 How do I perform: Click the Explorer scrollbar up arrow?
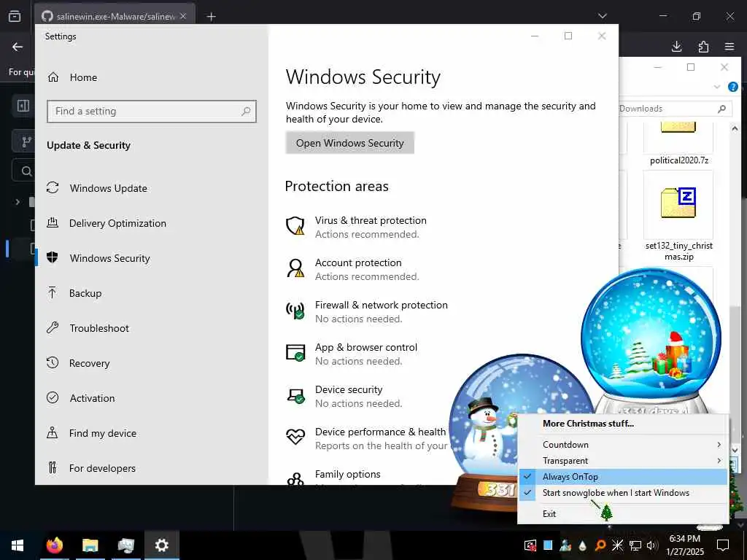point(734,128)
